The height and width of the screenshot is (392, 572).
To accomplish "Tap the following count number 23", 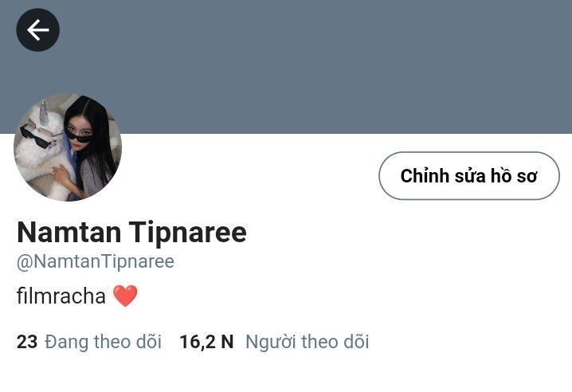I will click(x=27, y=342).
